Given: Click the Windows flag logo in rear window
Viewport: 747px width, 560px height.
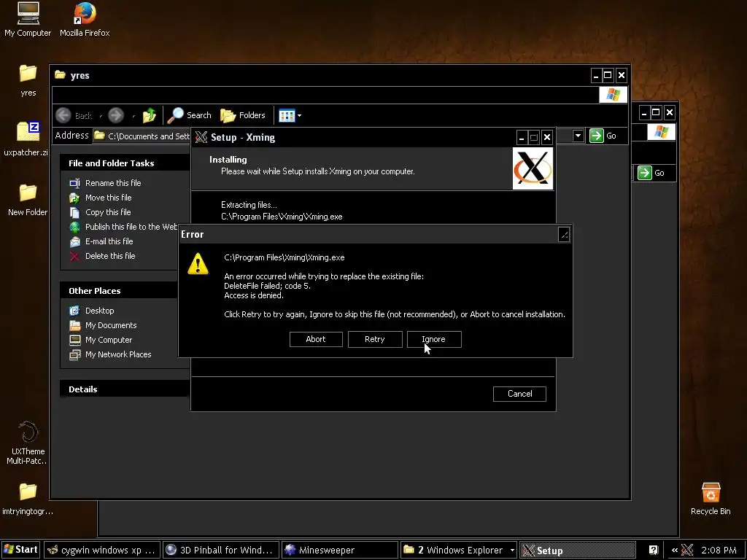Looking at the screenshot, I should [661, 131].
